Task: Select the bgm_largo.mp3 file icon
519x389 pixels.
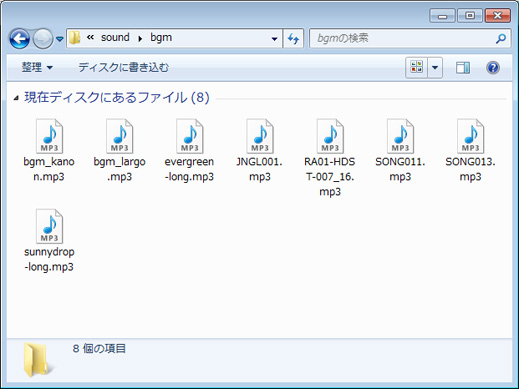Action: pyautogui.click(x=120, y=136)
